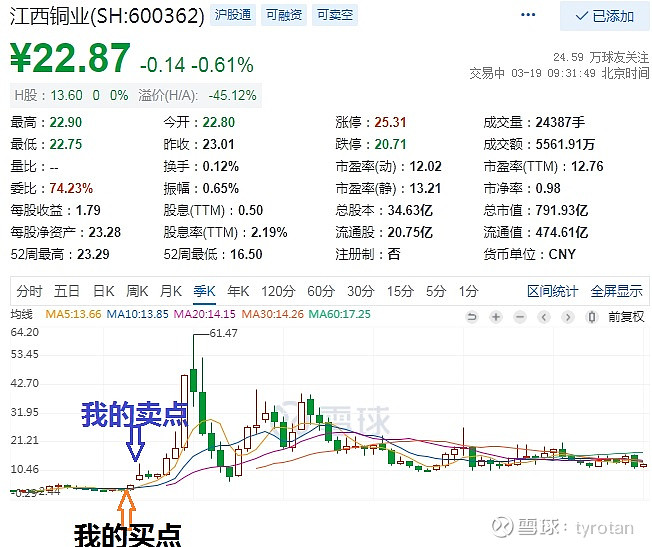Image resolution: width=652 pixels, height=547 pixels.
Task: Click the 可卖空 tag badge
Action: [x=333, y=16]
